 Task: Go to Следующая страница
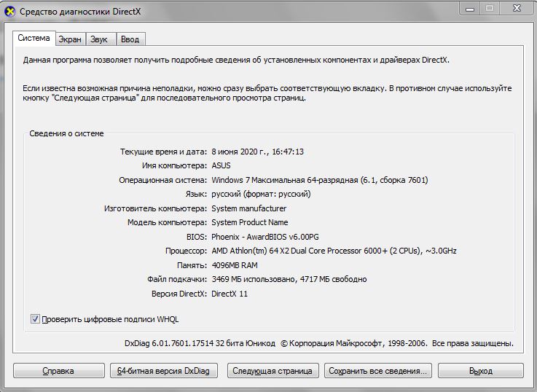pyautogui.click(x=273, y=371)
